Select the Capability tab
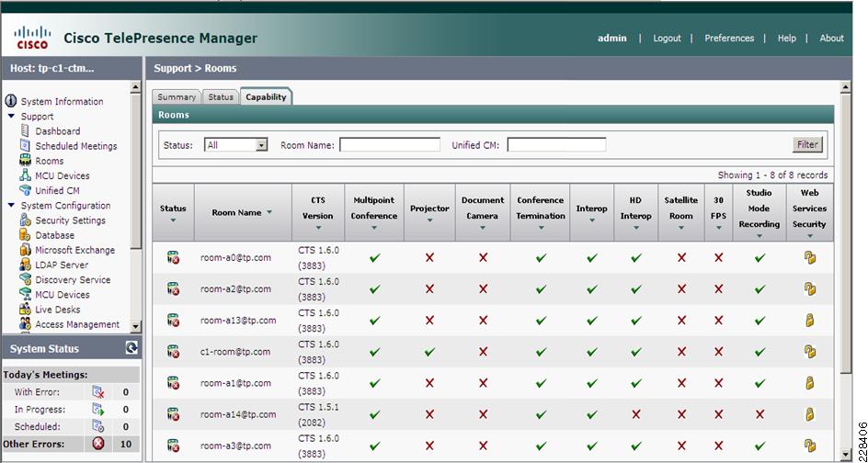Image resolution: width=868 pixels, height=463 pixels. (266, 96)
